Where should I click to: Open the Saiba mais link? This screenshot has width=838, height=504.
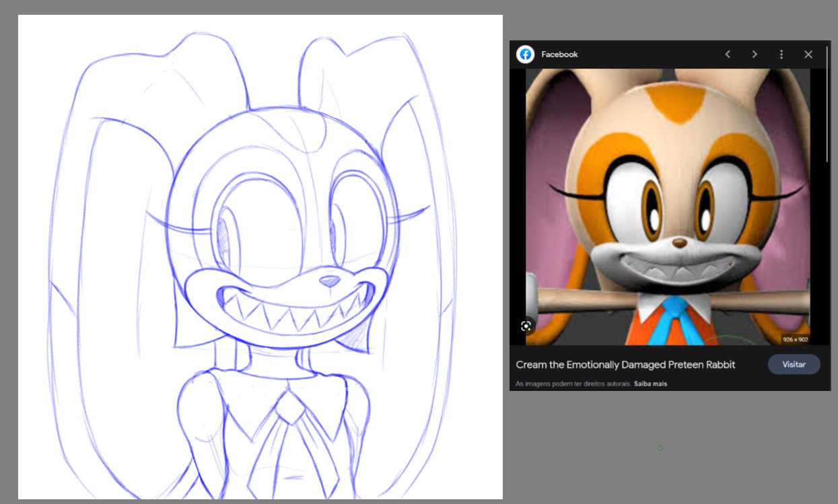650,384
